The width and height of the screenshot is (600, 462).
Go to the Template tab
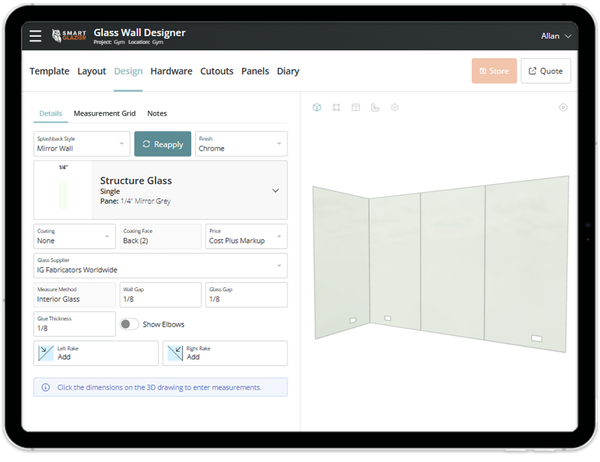point(49,71)
